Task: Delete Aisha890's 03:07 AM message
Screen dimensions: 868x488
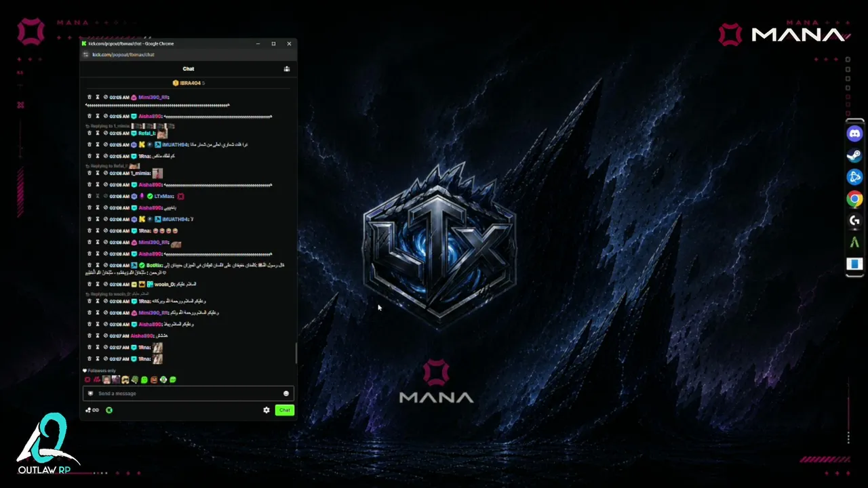Action: pos(89,335)
